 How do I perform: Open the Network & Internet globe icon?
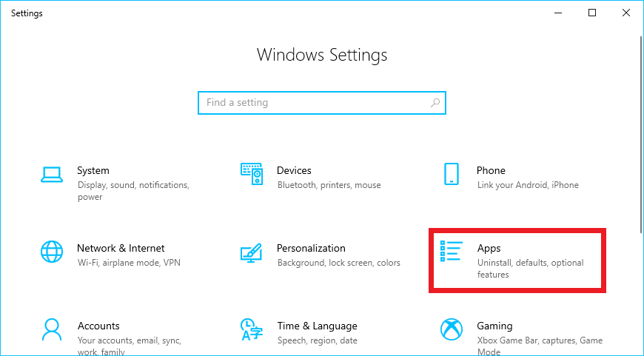pyautogui.click(x=52, y=252)
